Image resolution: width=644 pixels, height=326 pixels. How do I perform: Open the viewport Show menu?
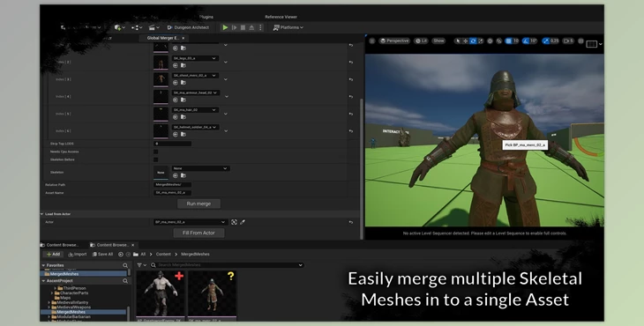point(438,41)
